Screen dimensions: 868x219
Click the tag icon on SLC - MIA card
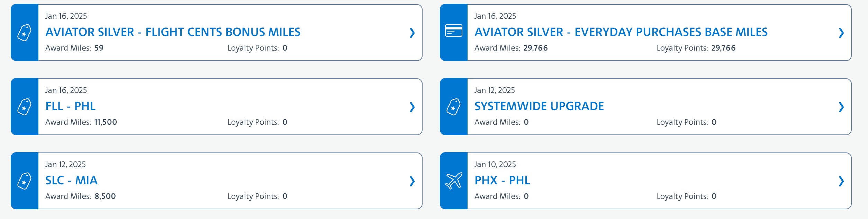pyautogui.click(x=24, y=181)
